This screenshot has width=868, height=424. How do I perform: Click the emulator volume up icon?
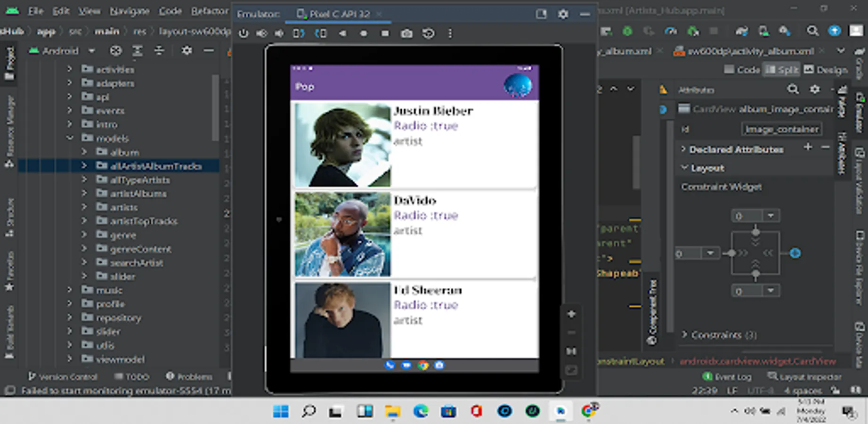coord(261,33)
